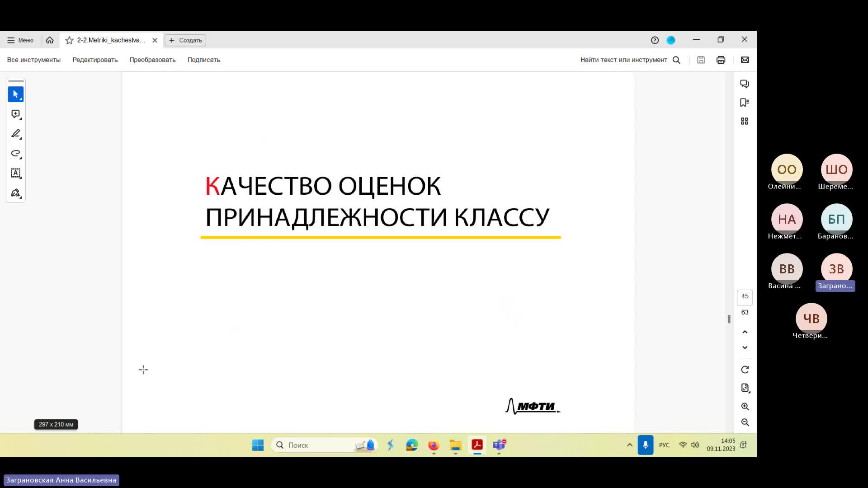Open the Подписать menu
The height and width of the screenshot is (488, 868).
[204, 60]
